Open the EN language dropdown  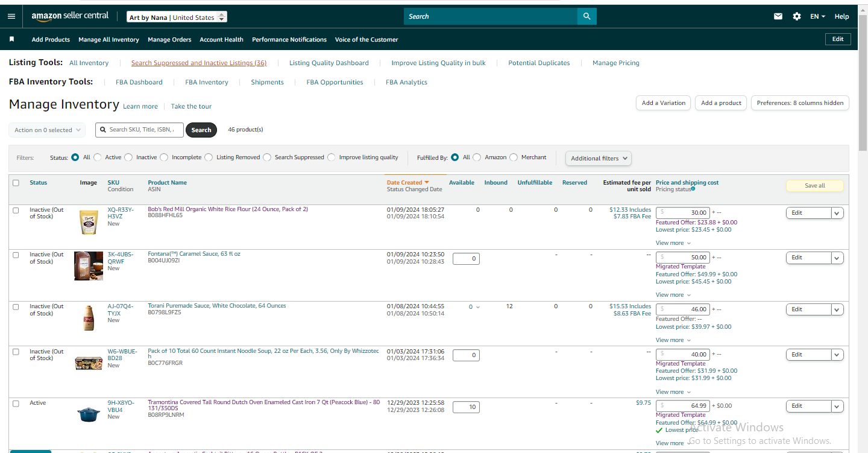pyautogui.click(x=817, y=16)
